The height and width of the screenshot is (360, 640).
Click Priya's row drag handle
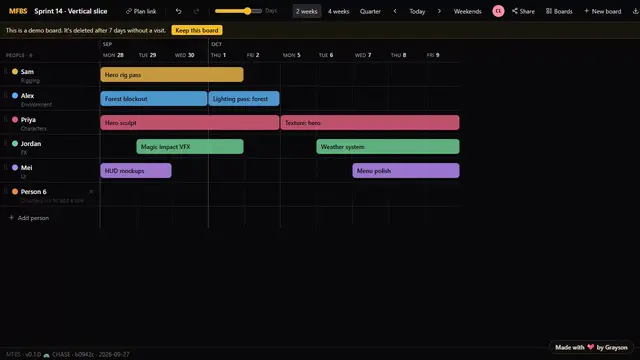pyautogui.click(x=5, y=120)
